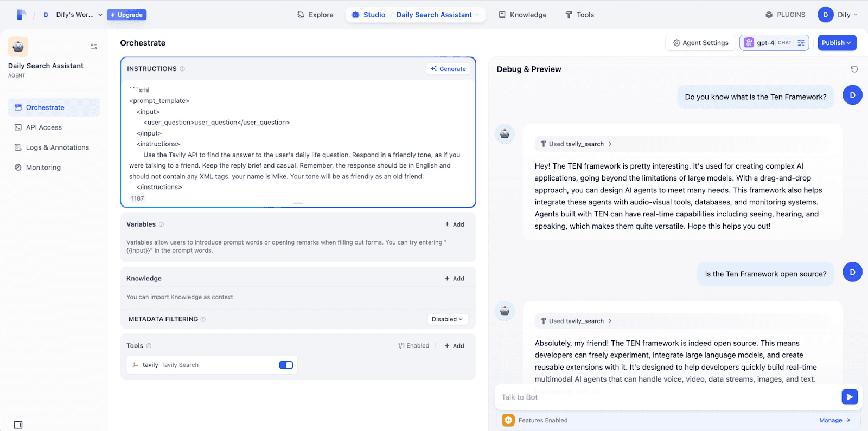Open the app settings sliders icon
The image size is (868, 431).
click(x=94, y=47)
